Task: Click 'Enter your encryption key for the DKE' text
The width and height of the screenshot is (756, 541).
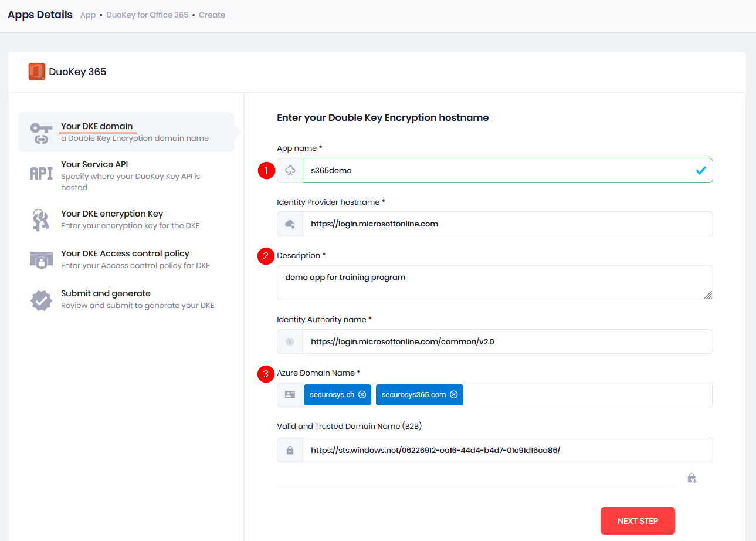Action: pos(130,226)
